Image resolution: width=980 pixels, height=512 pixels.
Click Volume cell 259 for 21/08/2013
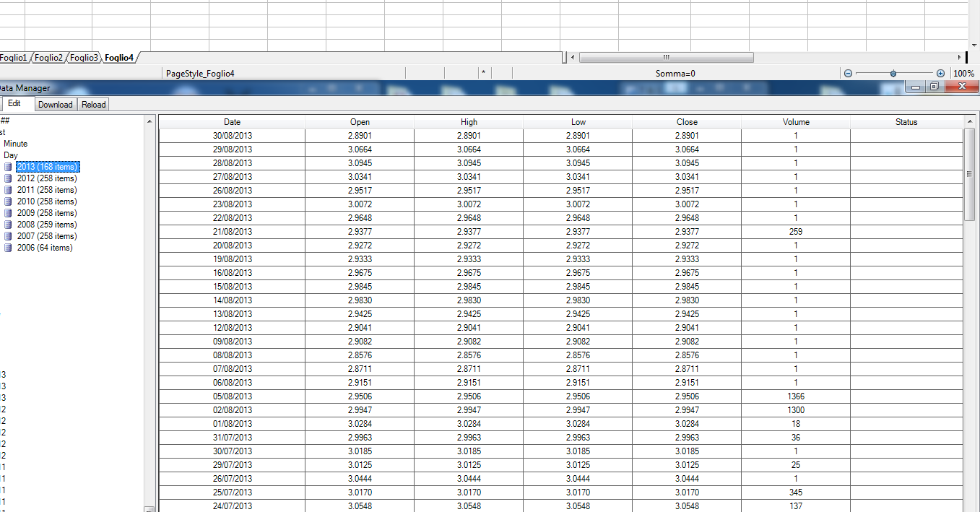tap(796, 232)
